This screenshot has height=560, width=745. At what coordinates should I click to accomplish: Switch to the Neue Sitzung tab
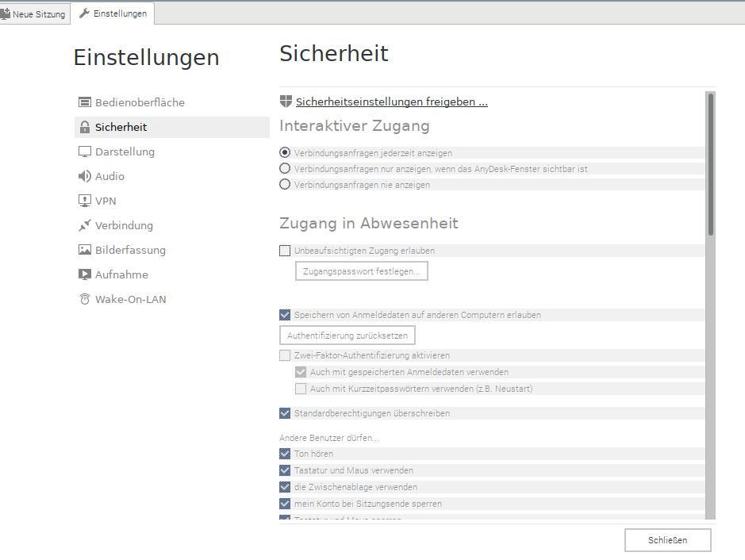[x=35, y=13]
